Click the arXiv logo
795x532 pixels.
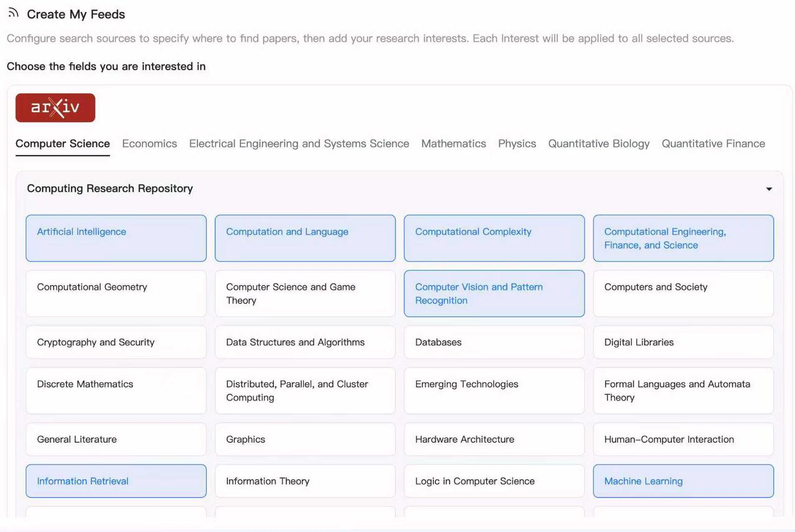click(55, 107)
